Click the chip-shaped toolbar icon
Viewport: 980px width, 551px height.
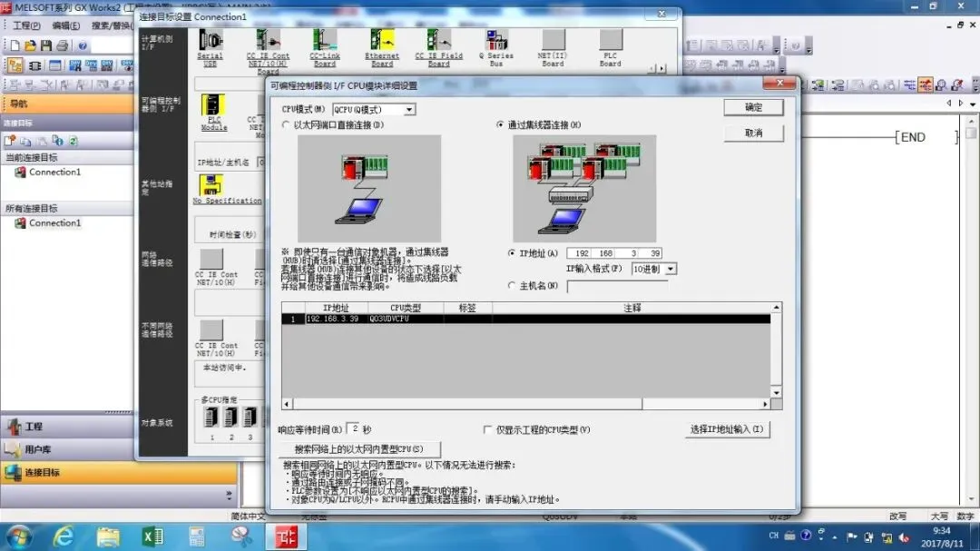(x=35, y=65)
